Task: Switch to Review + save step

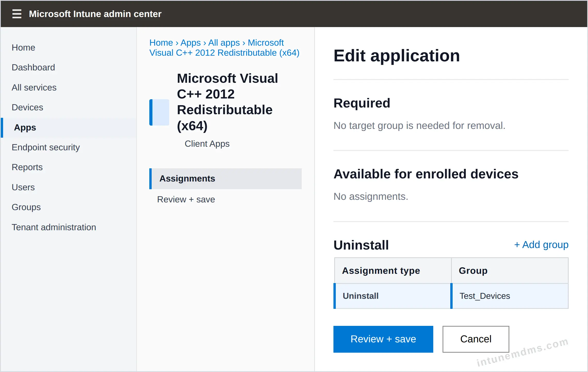Action: [x=186, y=199]
